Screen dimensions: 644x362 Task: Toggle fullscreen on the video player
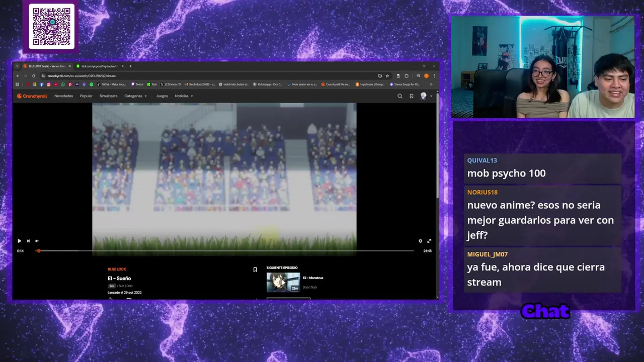(x=429, y=241)
